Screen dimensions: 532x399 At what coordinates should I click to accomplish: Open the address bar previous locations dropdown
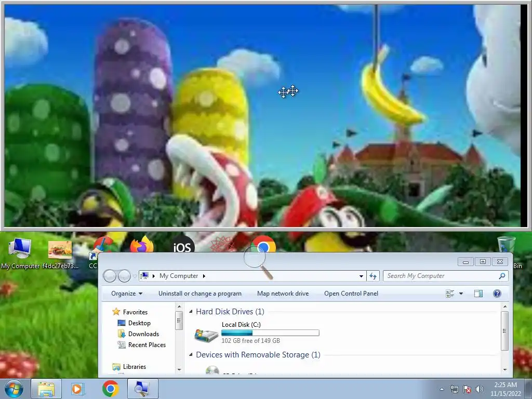point(361,276)
